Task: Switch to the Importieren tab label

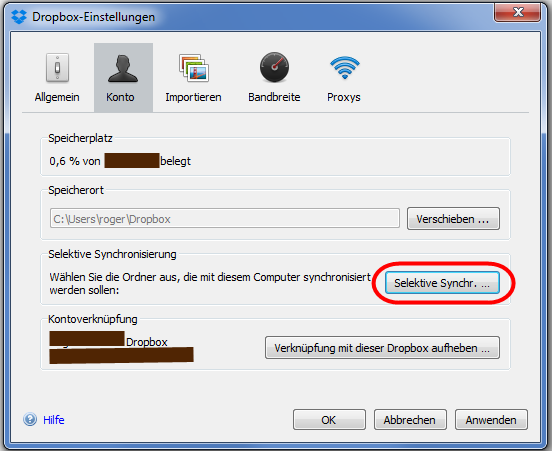Action: click(193, 97)
